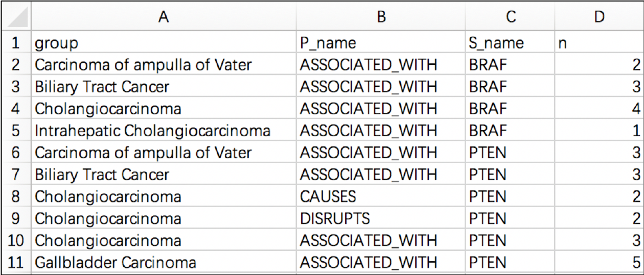Select column B header
The height and width of the screenshot is (275, 644).
point(380,17)
